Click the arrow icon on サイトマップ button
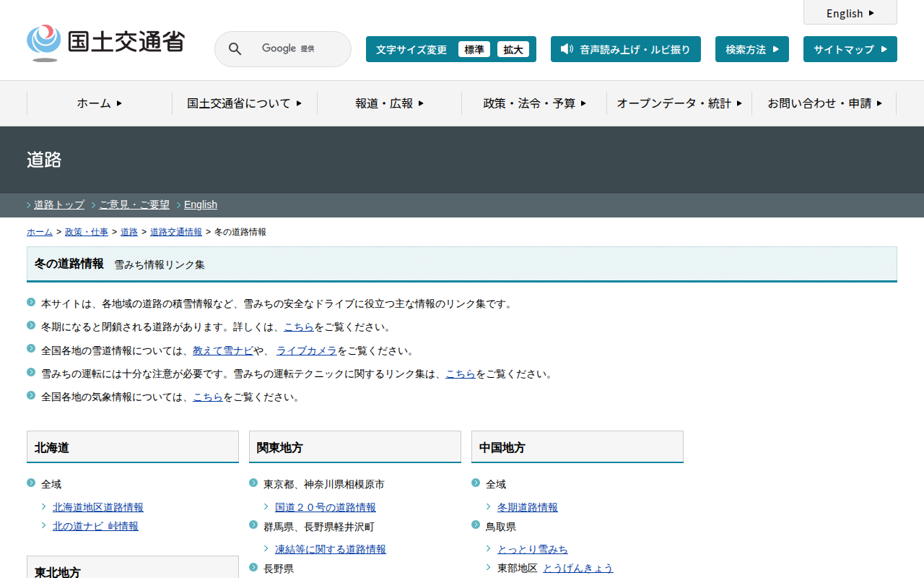Image resolution: width=924 pixels, height=578 pixels. (x=884, y=49)
